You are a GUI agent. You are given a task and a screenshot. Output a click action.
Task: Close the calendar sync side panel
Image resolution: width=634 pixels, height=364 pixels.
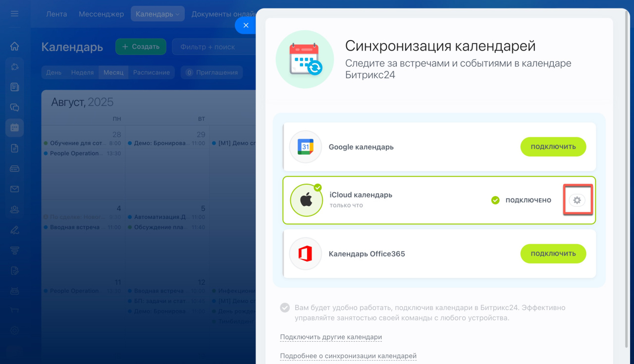tap(246, 25)
